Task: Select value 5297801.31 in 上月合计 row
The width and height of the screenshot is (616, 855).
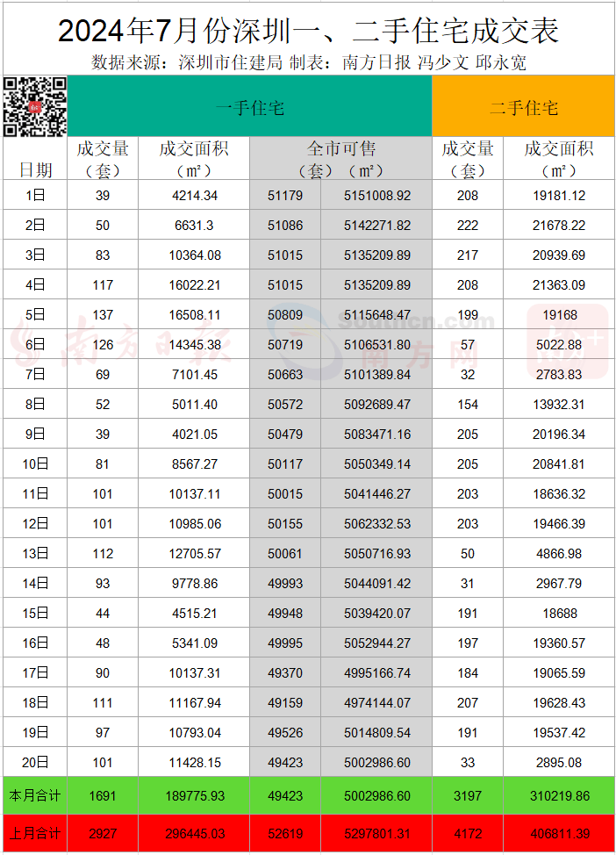Action: coord(377,834)
